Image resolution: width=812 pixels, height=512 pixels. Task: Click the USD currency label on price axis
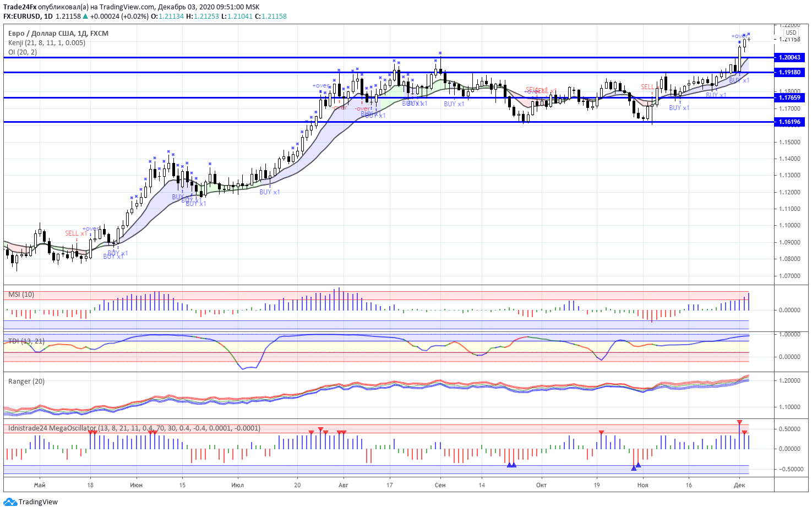click(791, 32)
